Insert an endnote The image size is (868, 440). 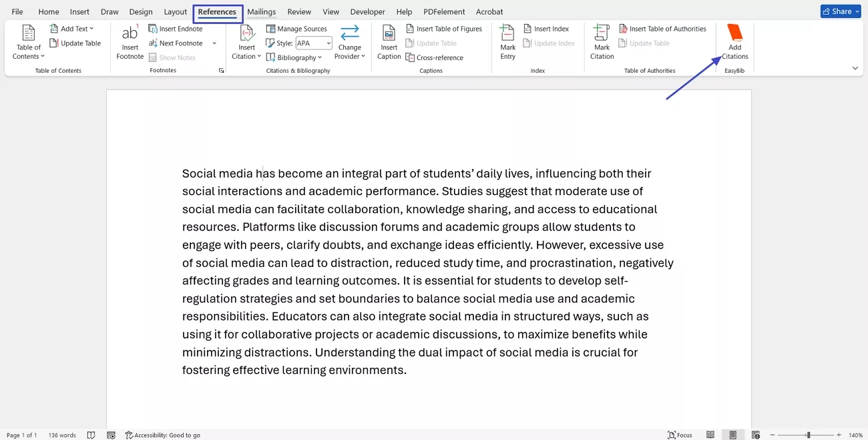(176, 28)
